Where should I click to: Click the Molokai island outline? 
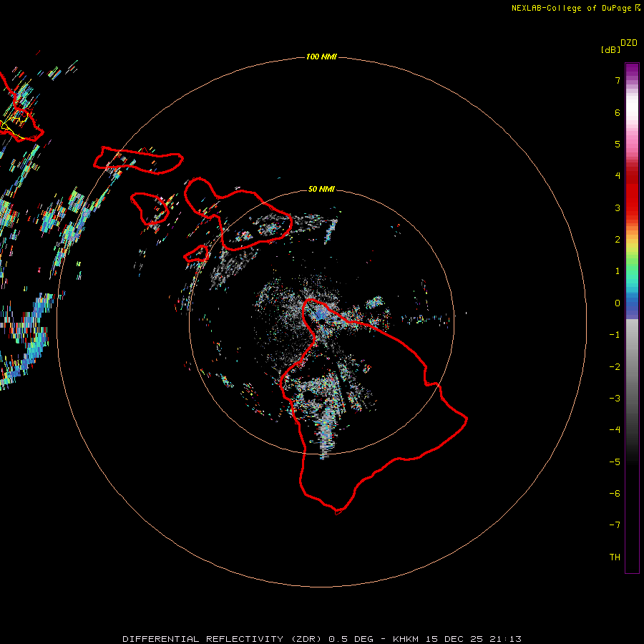click(x=138, y=160)
